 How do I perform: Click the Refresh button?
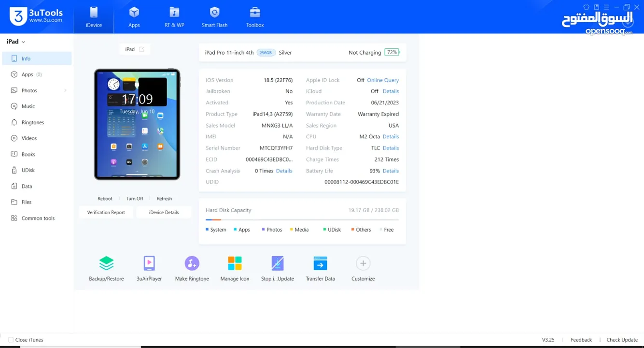click(x=164, y=199)
